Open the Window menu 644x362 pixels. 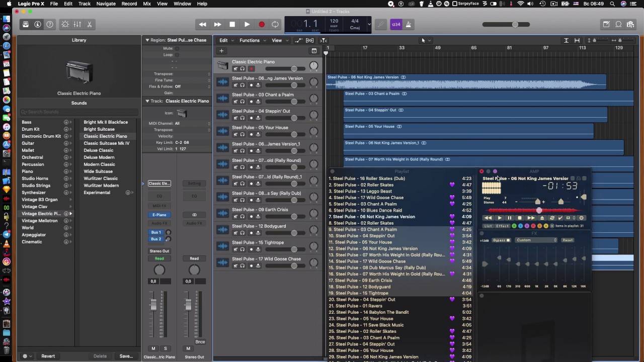182,4
